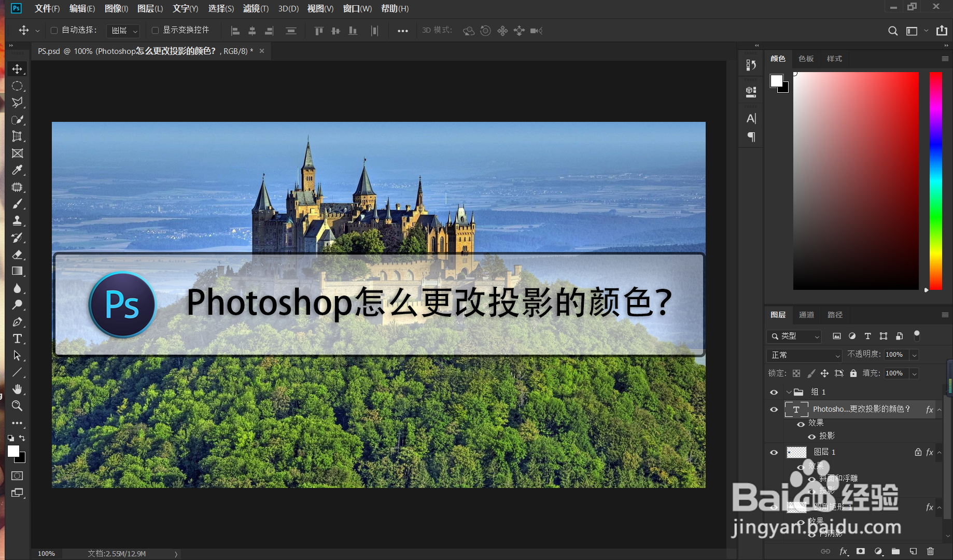Enable 显示变换控件 option
Screen dimensions: 953x560
point(155,30)
